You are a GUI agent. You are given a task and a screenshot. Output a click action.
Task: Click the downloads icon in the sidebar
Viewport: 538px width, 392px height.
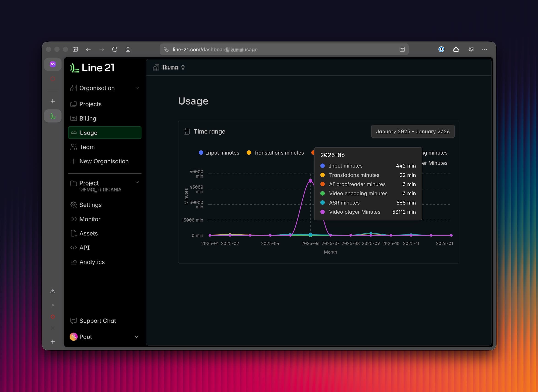tap(53, 291)
